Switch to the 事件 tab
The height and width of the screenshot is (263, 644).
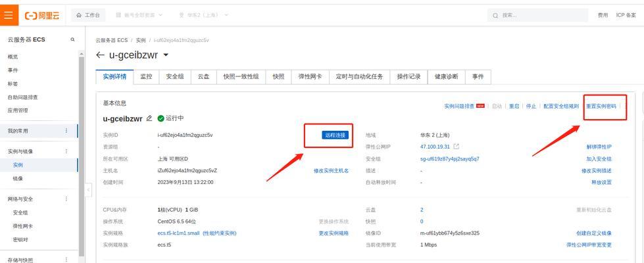[478, 77]
